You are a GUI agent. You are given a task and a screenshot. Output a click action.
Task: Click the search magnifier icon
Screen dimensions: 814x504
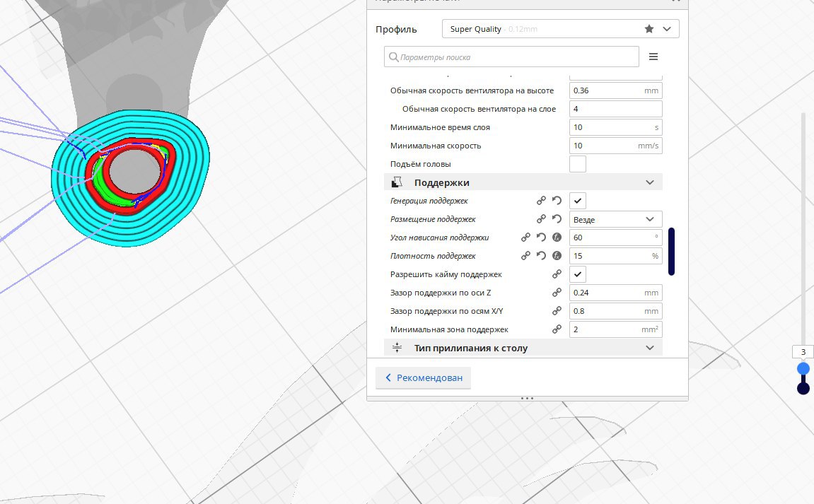(393, 57)
